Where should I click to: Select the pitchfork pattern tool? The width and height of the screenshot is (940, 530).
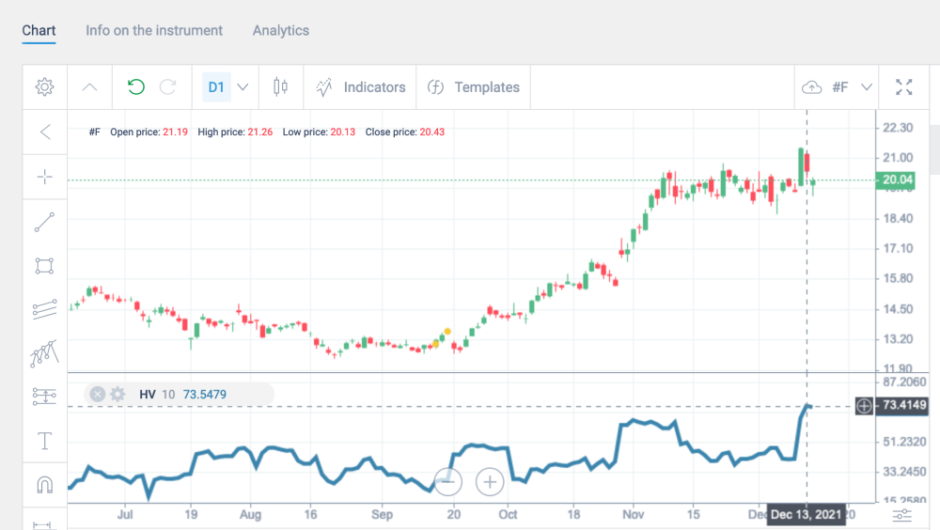pos(45,353)
